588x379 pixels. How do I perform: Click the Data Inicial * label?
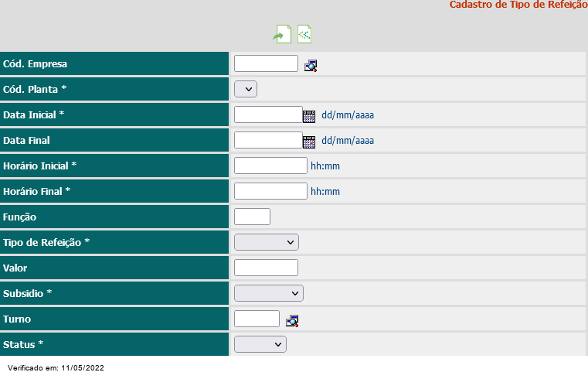(x=33, y=114)
